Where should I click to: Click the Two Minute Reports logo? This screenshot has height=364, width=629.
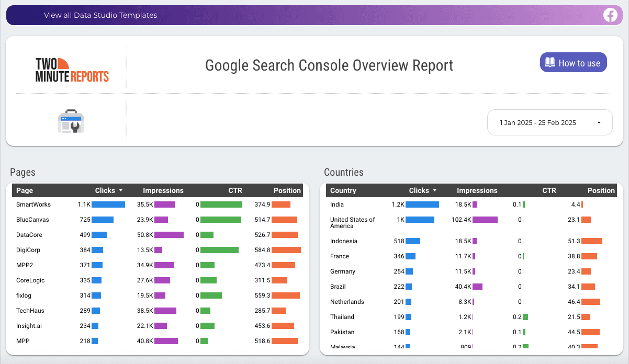[x=72, y=70]
